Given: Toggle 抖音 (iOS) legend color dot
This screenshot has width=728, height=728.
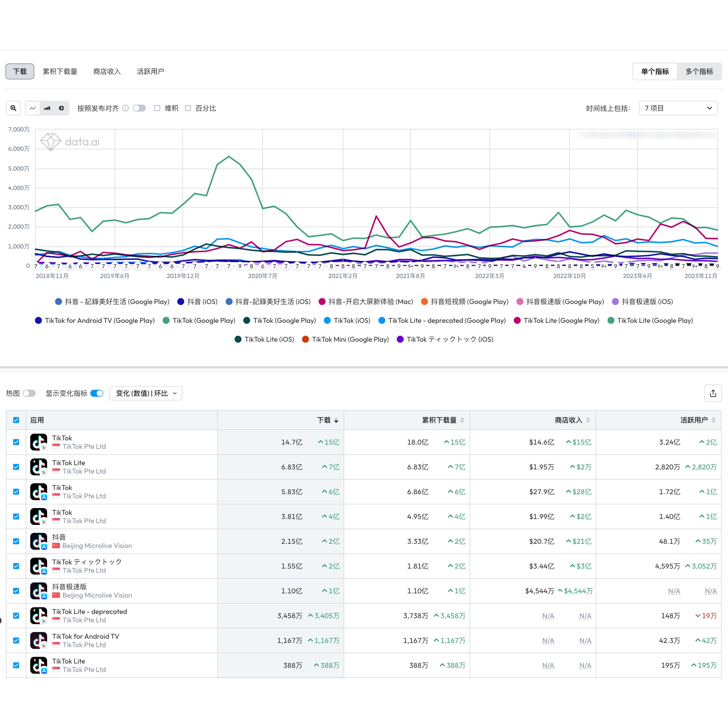Looking at the screenshot, I should [181, 302].
